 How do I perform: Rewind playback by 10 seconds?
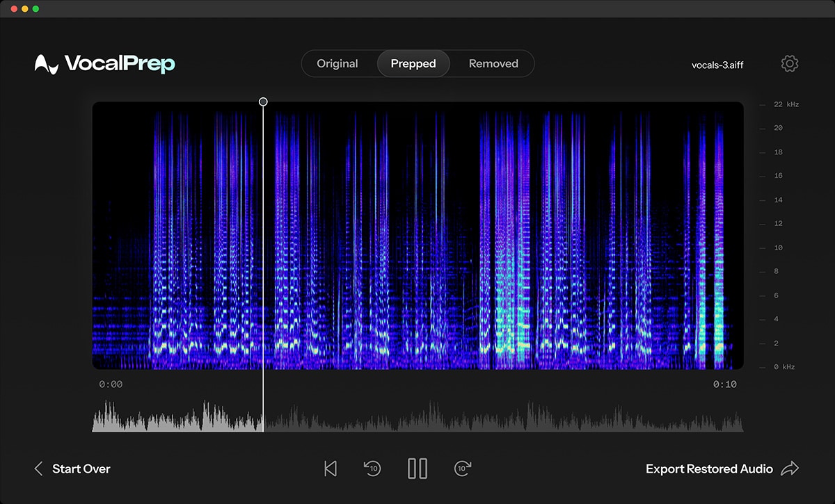coord(373,469)
